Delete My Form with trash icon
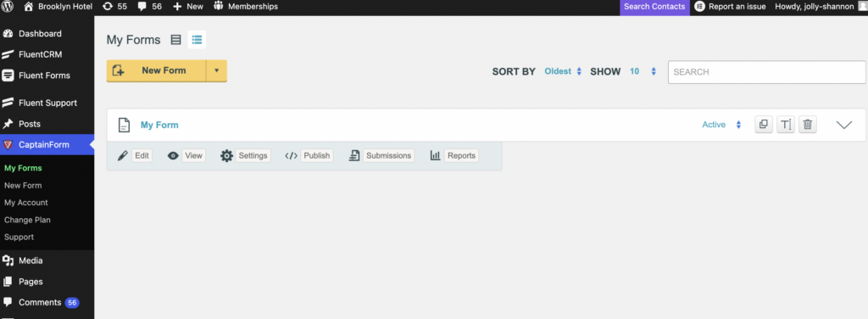Screen dimensions: 868x319 (807, 125)
